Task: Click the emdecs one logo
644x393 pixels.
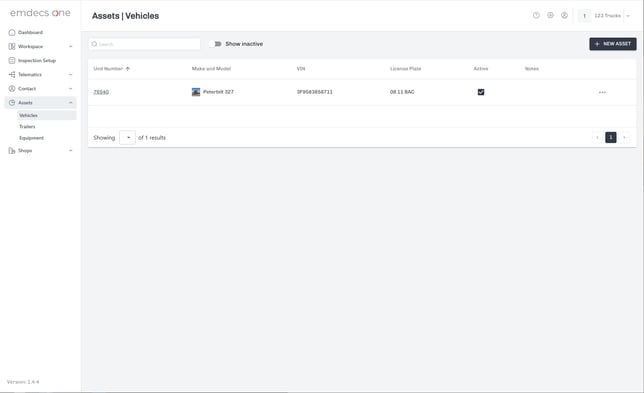Action: tap(40, 13)
